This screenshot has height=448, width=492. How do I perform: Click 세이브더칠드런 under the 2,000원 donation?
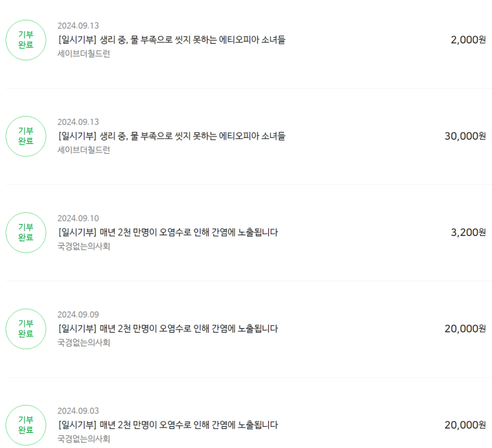click(83, 54)
